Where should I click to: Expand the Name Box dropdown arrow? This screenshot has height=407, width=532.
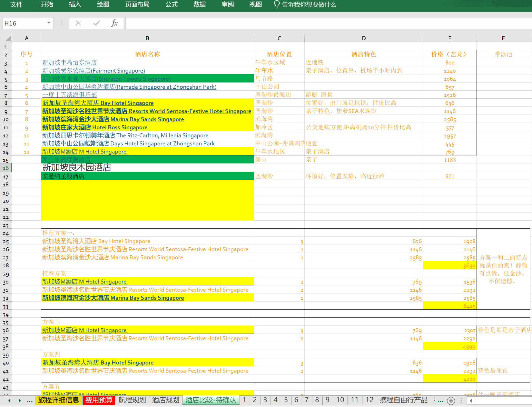click(x=49, y=23)
